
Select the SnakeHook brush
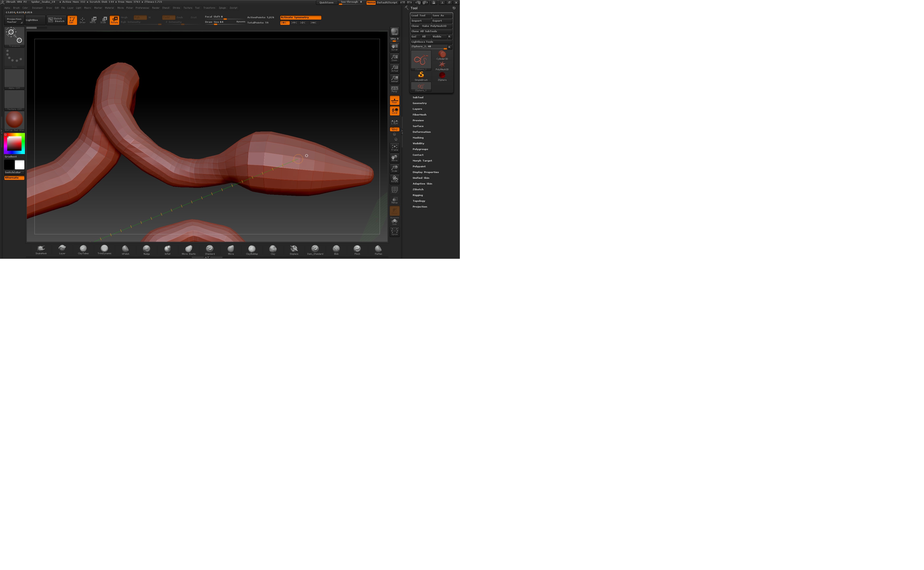point(41,249)
